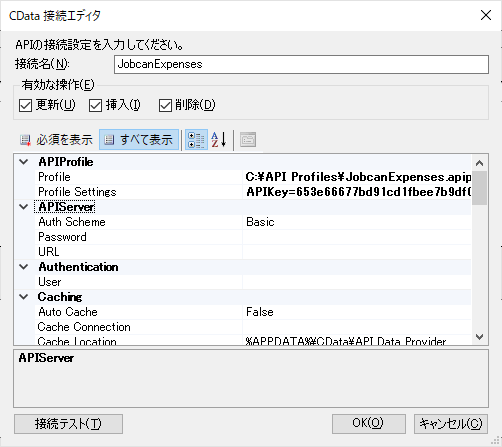Viewport: 502px width, 447px height.
Task: Collapse the Caching category
Action: coord(24,297)
